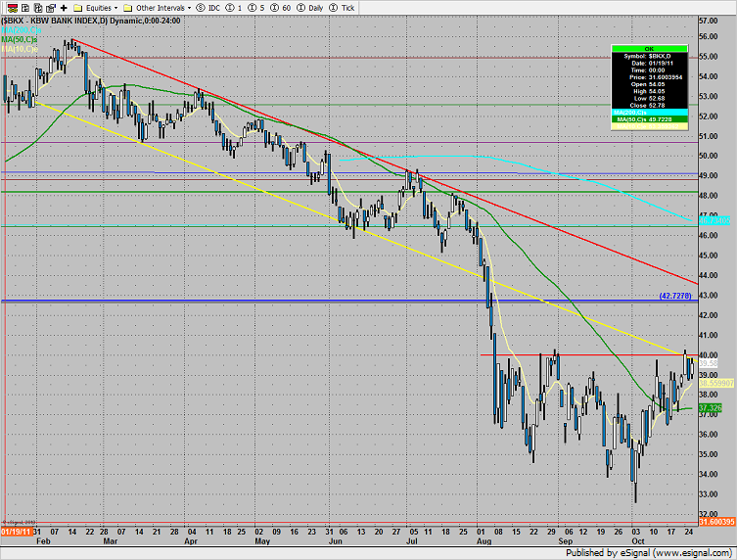
Task: Click the MA(10,C)e study label
Action: tap(20, 49)
